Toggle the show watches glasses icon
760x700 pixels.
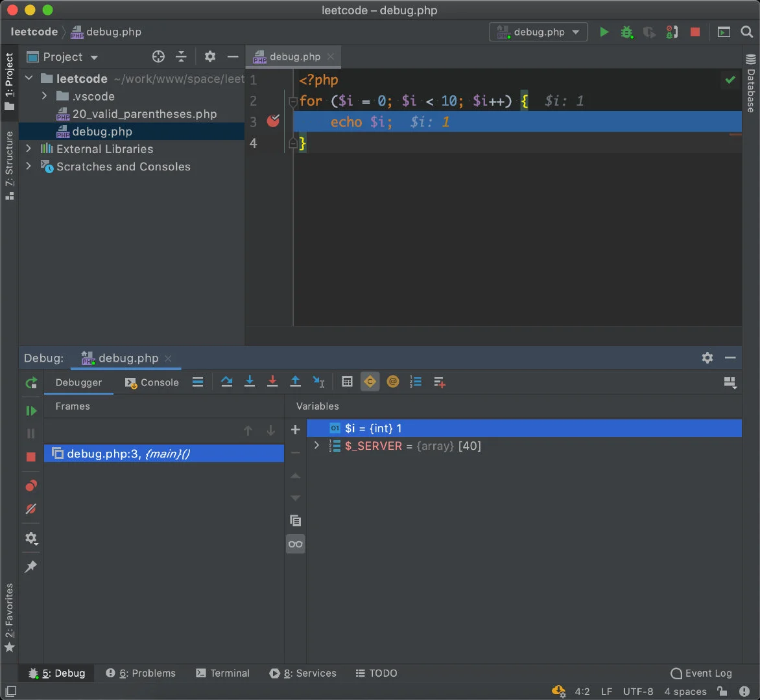(x=295, y=544)
